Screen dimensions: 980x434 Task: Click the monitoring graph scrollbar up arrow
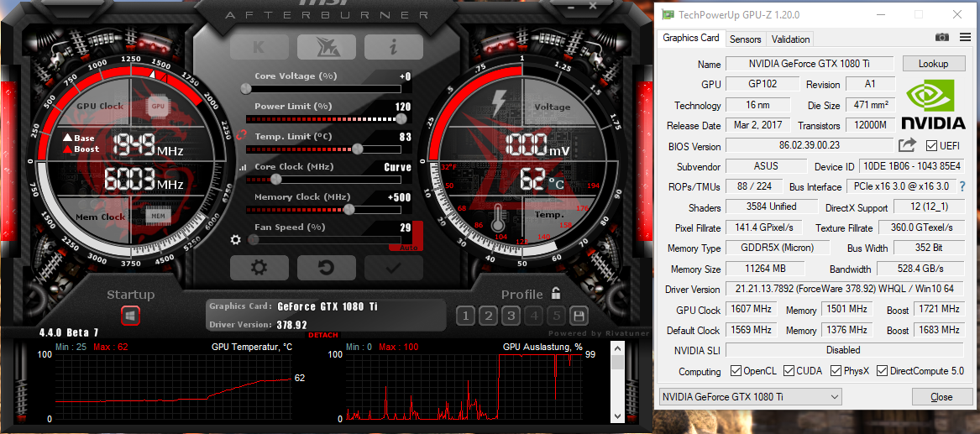[617, 348]
